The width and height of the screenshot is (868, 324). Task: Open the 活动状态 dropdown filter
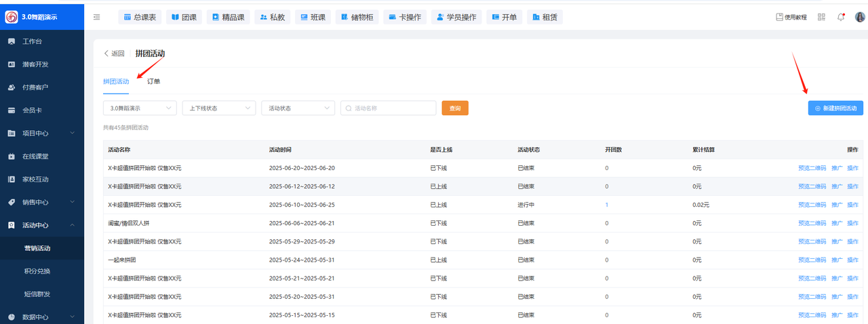click(298, 108)
